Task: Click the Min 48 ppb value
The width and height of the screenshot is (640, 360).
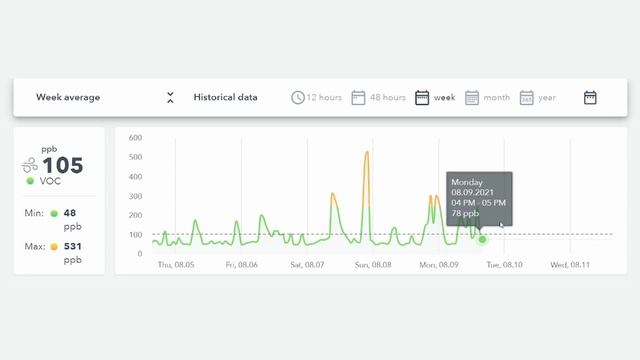Action: click(72, 219)
